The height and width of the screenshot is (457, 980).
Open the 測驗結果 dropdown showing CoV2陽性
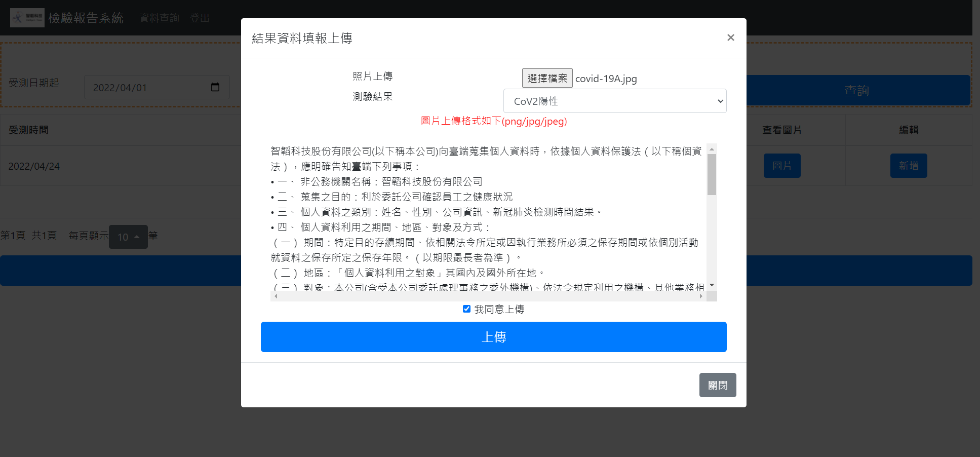click(615, 101)
